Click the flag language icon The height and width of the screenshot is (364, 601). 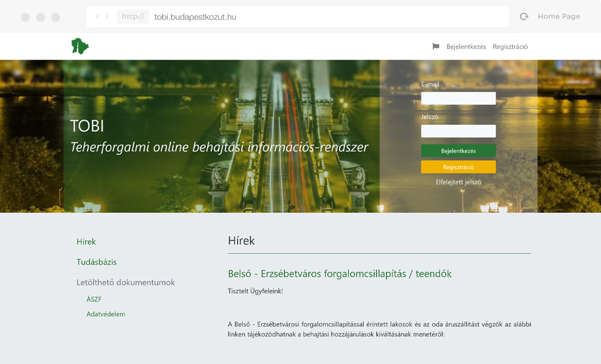click(436, 47)
